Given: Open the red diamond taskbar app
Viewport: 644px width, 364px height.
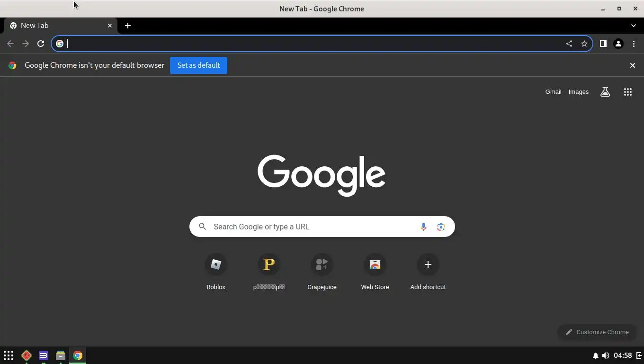Looking at the screenshot, I should [x=27, y=355].
